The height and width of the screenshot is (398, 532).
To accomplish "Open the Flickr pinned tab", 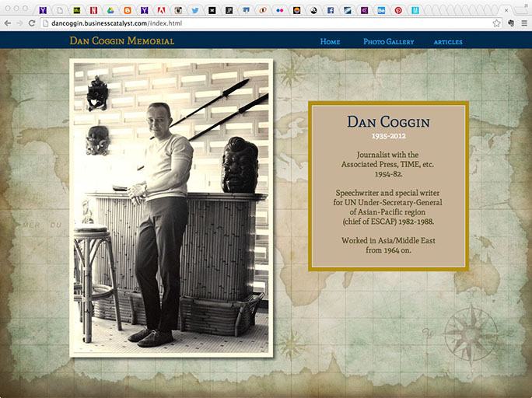I will coord(279,10).
